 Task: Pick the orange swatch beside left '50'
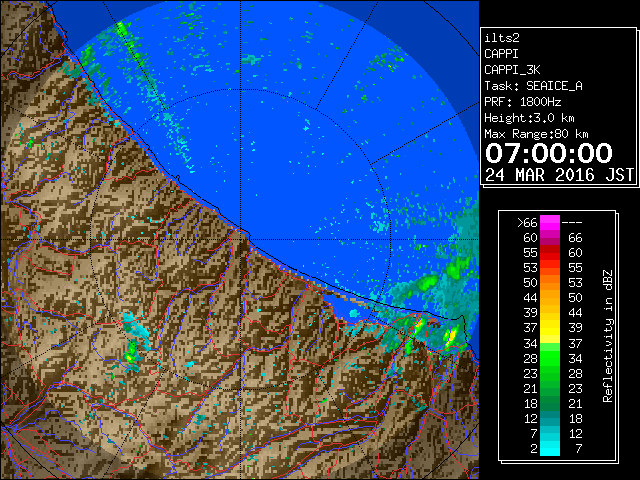(550, 283)
